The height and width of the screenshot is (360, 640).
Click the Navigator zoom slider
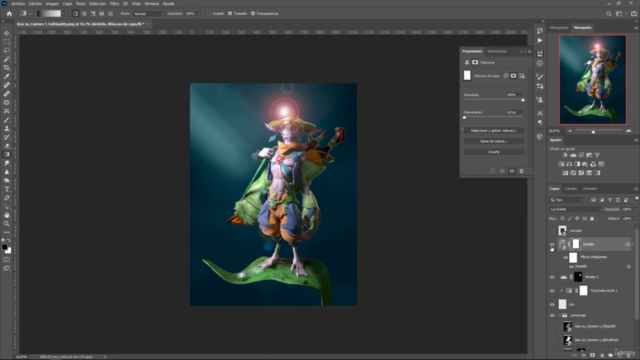point(593,132)
